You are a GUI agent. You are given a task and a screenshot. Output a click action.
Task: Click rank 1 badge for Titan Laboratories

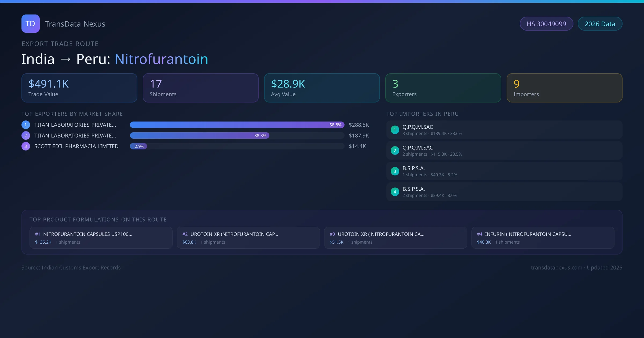pos(25,125)
